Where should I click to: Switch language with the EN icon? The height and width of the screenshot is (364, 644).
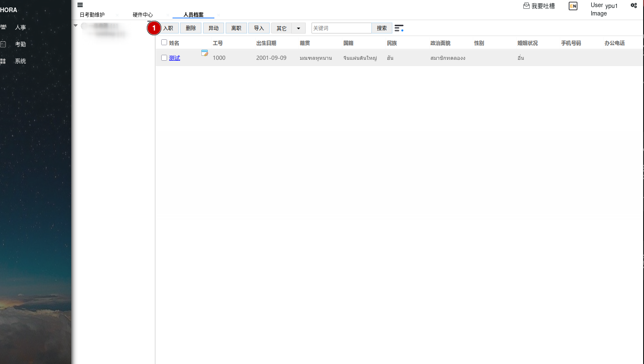pyautogui.click(x=573, y=6)
